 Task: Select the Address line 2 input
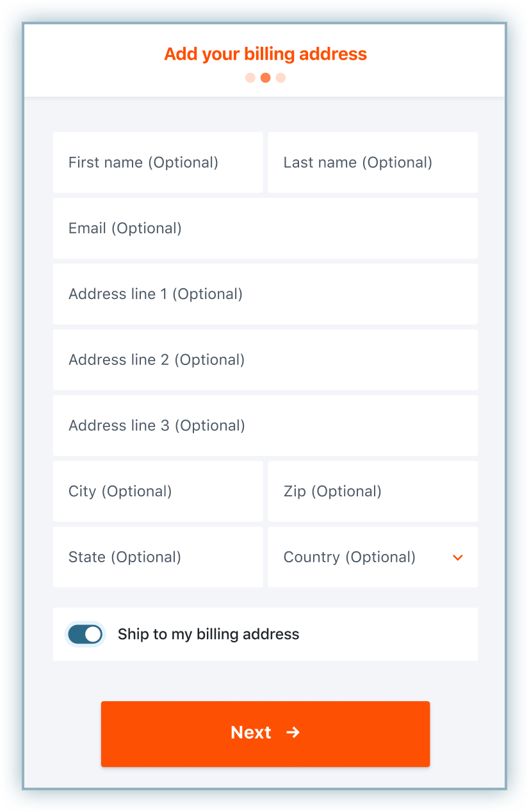265,360
